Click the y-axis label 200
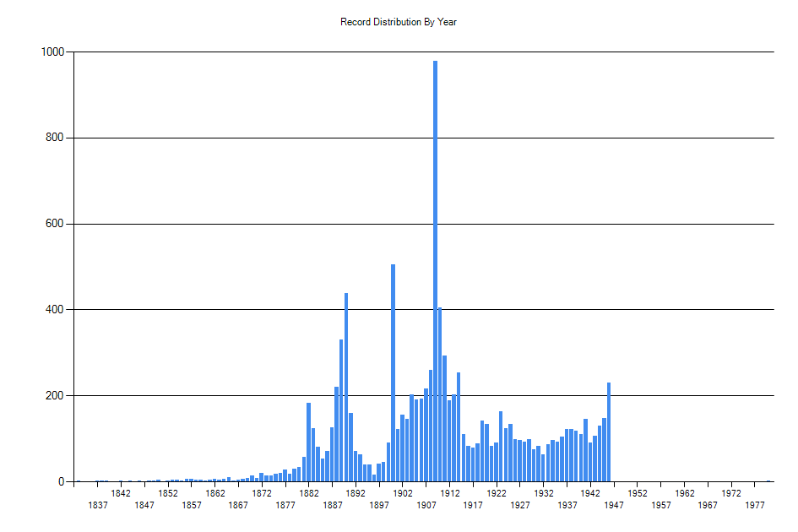The height and width of the screenshot is (532, 798). pyautogui.click(x=55, y=395)
